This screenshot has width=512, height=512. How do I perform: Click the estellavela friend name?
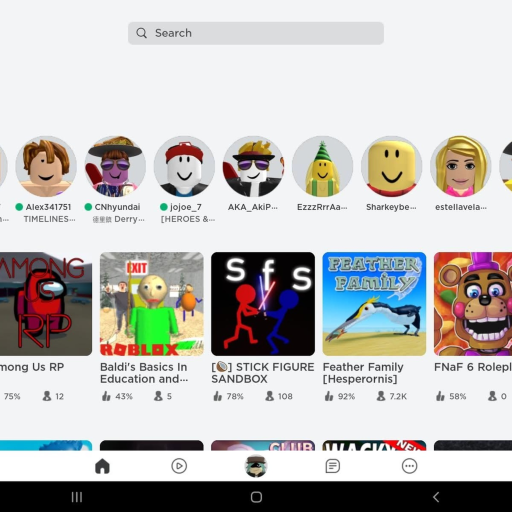pos(461,207)
